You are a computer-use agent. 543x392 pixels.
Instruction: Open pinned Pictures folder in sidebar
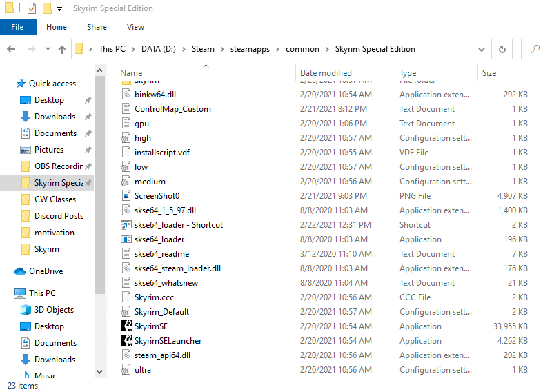coord(49,150)
